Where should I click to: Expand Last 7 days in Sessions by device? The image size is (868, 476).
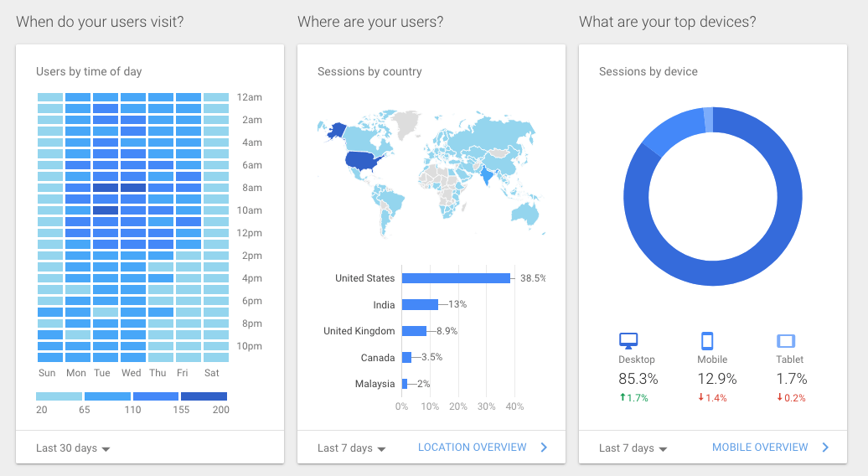point(633,448)
